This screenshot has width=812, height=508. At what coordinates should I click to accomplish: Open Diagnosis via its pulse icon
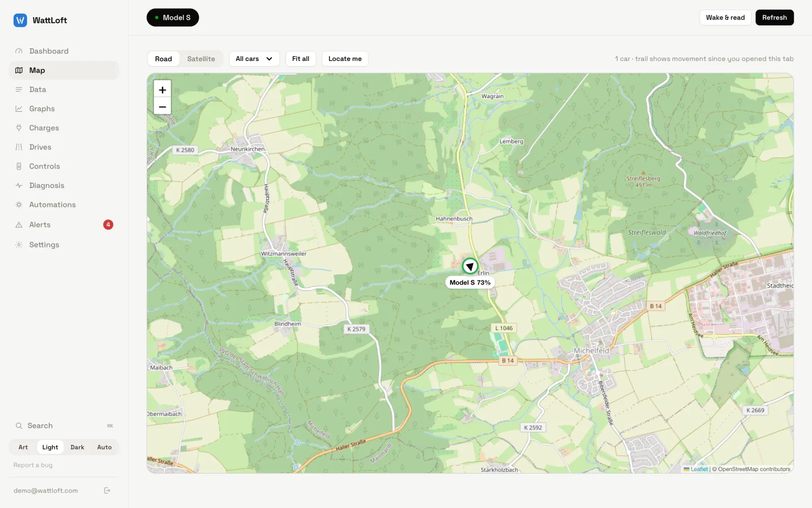point(19,185)
